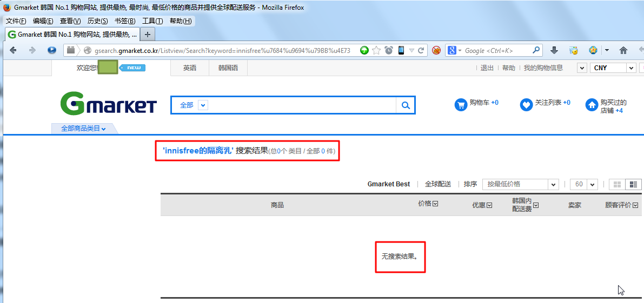This screenshot has width=644, height=303.
Task: Switch language to 韩国语
Action: (x=228, y=68)
